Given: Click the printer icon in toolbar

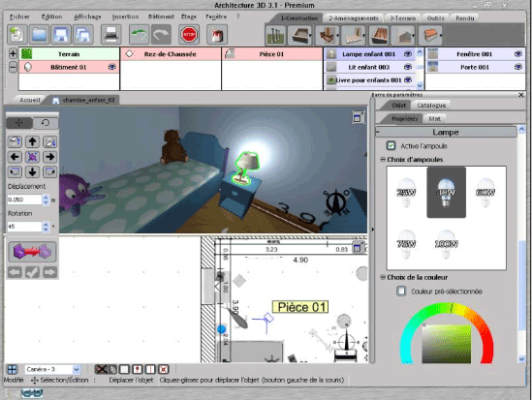Looking at the screenshot, I should click(x=110, y=34).
